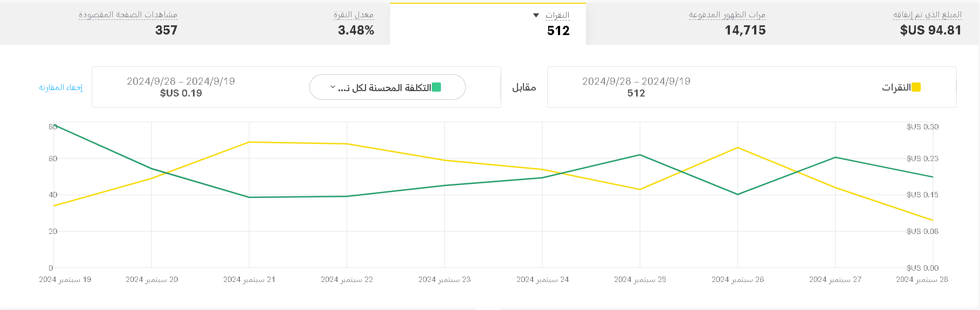
Task: Click the green line start at 19 سبتمبر
Action: 54,126
